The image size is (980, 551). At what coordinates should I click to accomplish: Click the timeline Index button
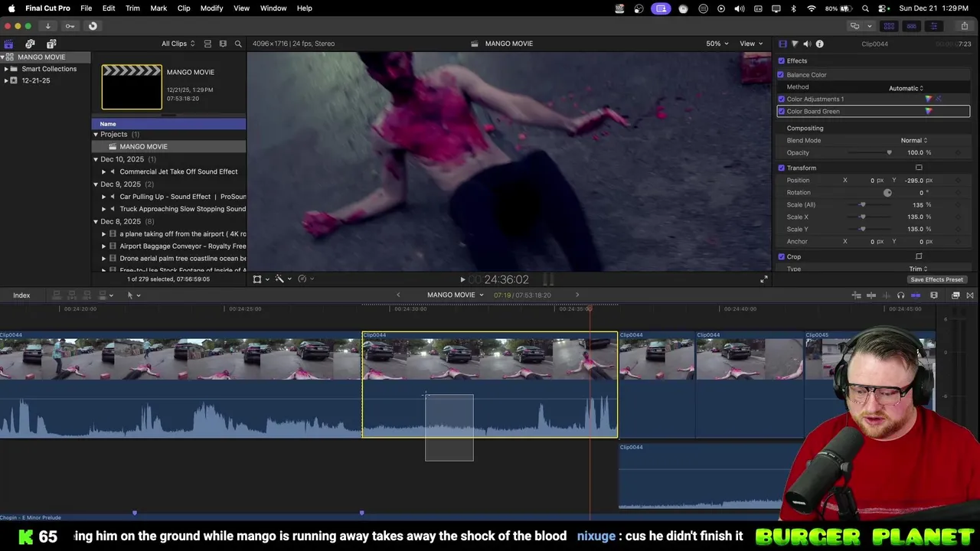tap(21, 295)
